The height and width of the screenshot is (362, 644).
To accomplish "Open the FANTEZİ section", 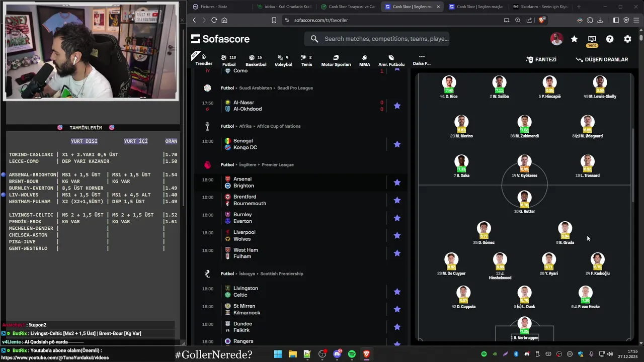I will click(541, 59).
